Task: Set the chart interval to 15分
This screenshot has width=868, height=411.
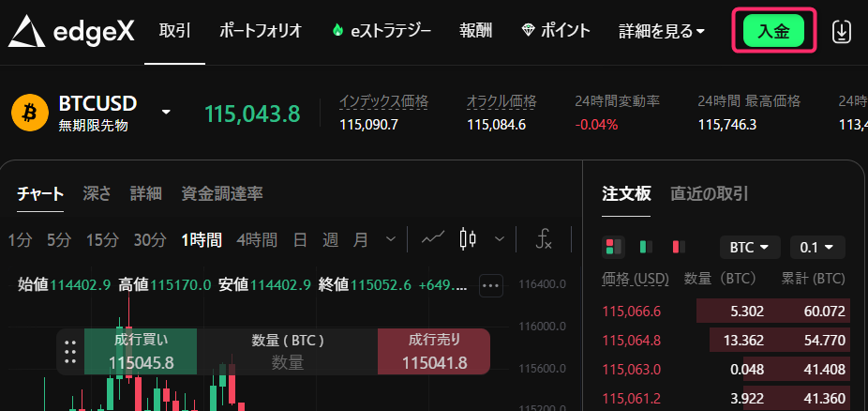Action: (102, 240)
